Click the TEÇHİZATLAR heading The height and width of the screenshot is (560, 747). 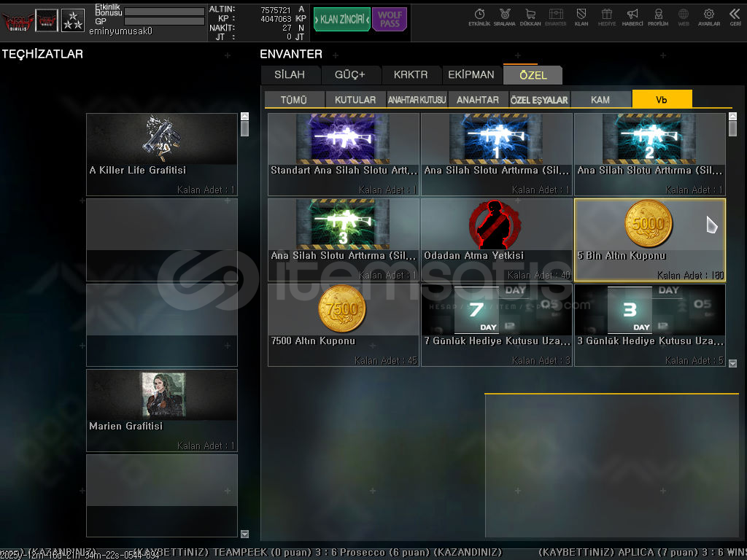coord(42,54)
